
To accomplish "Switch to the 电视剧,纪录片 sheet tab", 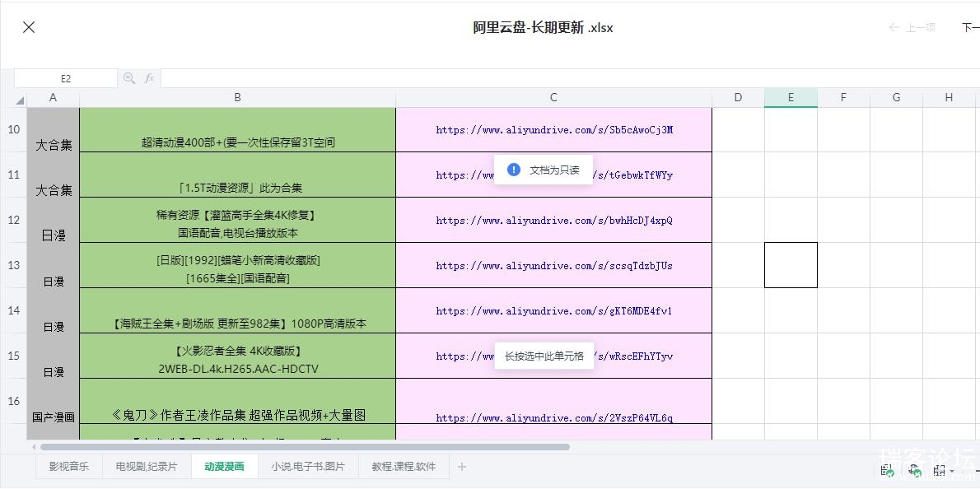I will pyautogui.click(x=147, y=467).
